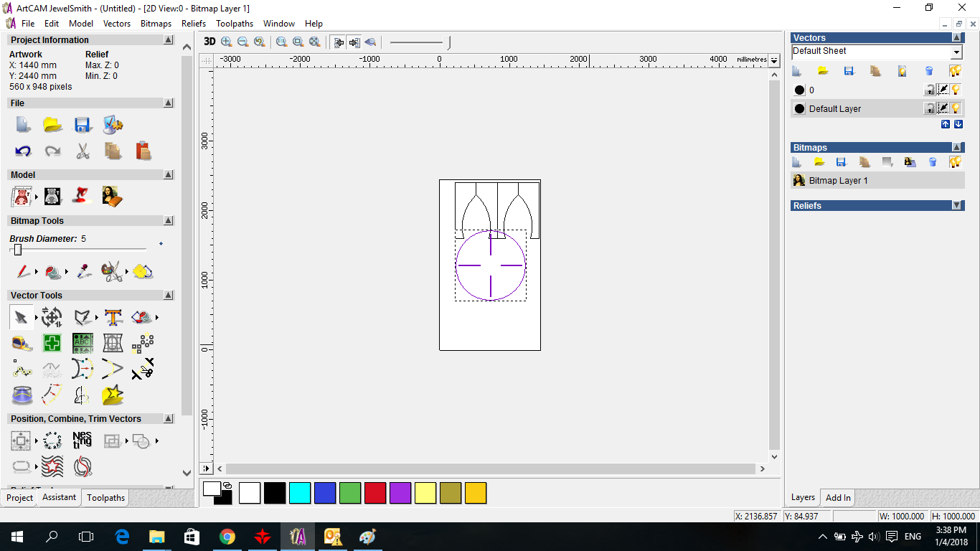Screen dimensions: 980x551
Task: Select the Bitmap Layer 1 row
Action: point(877,181)
